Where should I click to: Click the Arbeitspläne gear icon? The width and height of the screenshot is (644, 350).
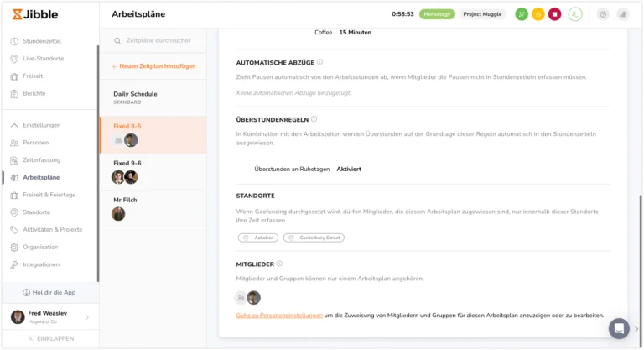(14, 178)
